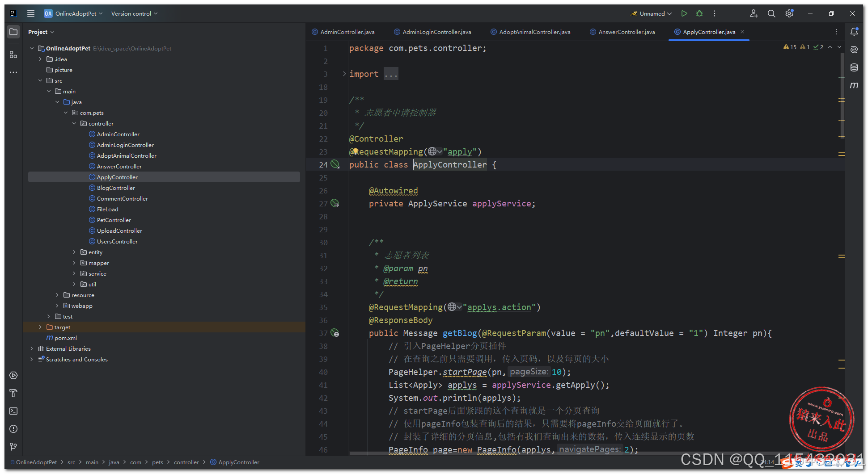Open Search Everywhere magnifier
The width and height of the screenshot is (868, 474).
point(771,13)
